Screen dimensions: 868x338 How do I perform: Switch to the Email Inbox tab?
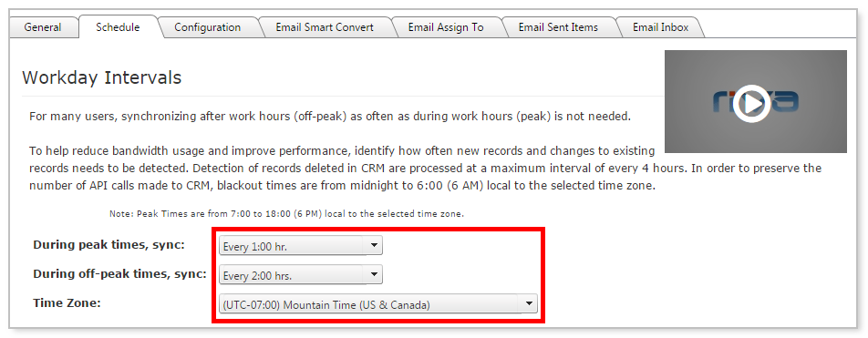(x=660, y=27)
